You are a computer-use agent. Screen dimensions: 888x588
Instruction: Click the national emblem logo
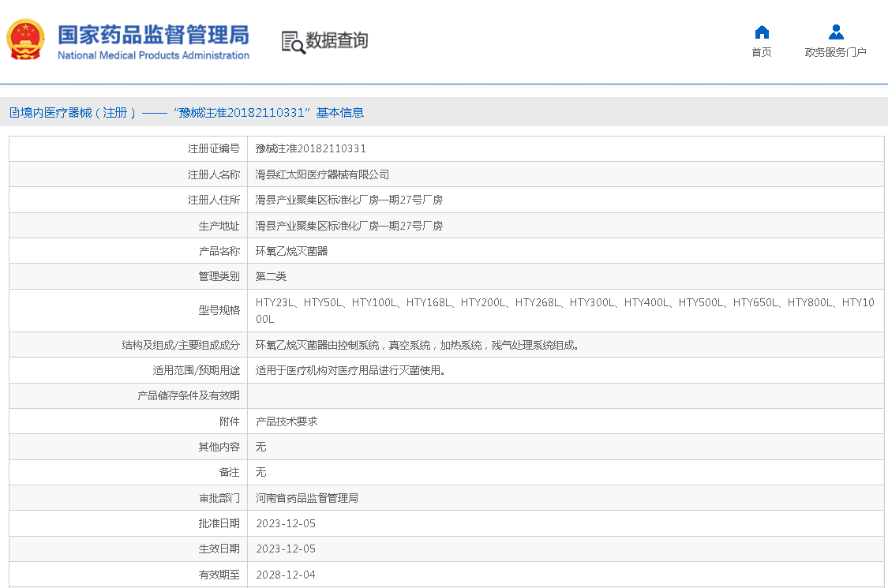27,40
